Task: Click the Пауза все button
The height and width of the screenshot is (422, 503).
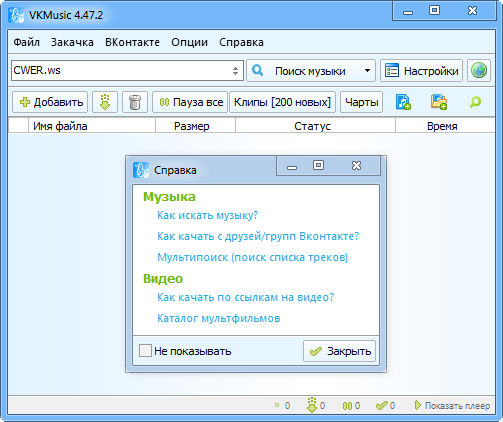Action: [x=190, y=102]
